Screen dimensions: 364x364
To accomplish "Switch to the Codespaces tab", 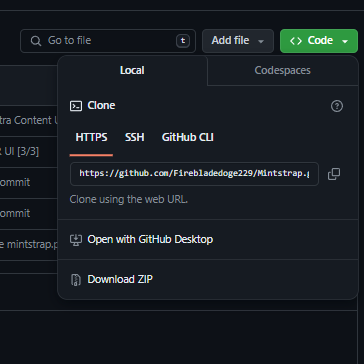I will click(283, 70).
